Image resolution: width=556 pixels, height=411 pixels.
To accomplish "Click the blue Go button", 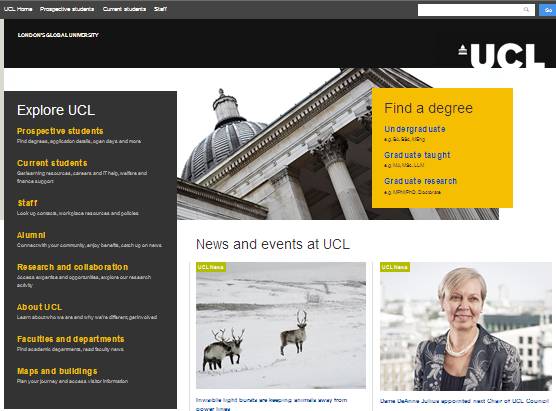I will point(548,10).
